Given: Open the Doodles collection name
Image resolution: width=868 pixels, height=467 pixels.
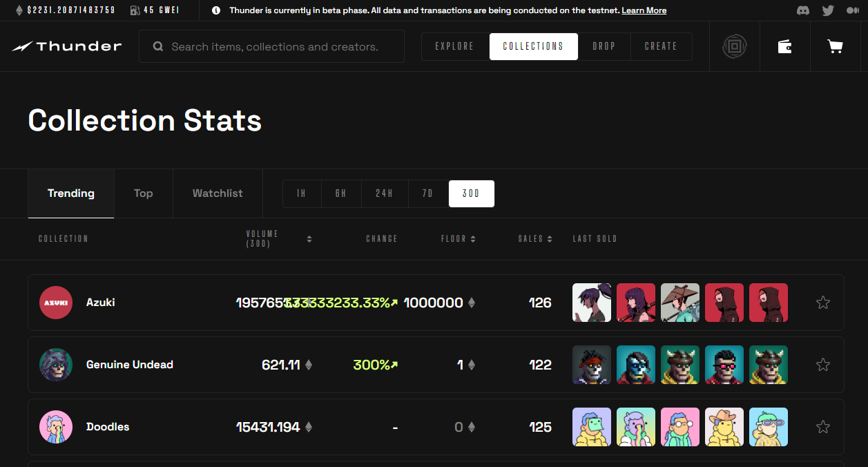Looking at the screenshot, I should click(x=108, y=427).
